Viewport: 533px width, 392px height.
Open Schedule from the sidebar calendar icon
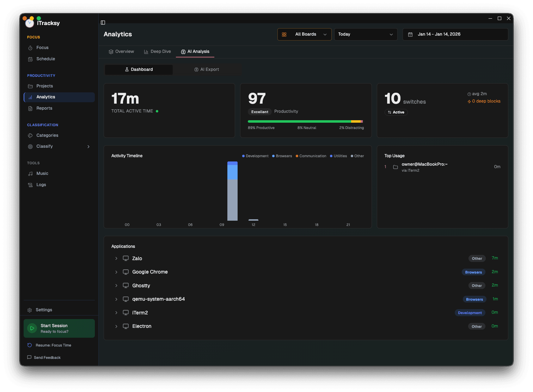tap(30, 59)
